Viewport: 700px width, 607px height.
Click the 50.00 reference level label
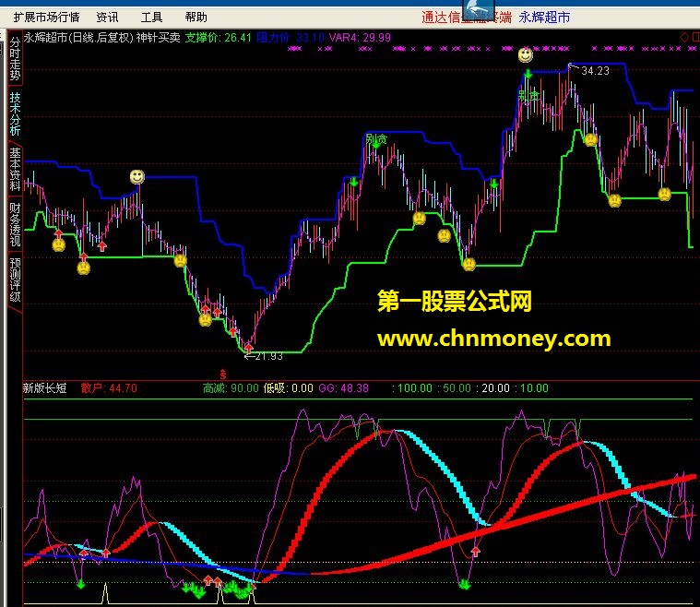click(x=457, y=388)
